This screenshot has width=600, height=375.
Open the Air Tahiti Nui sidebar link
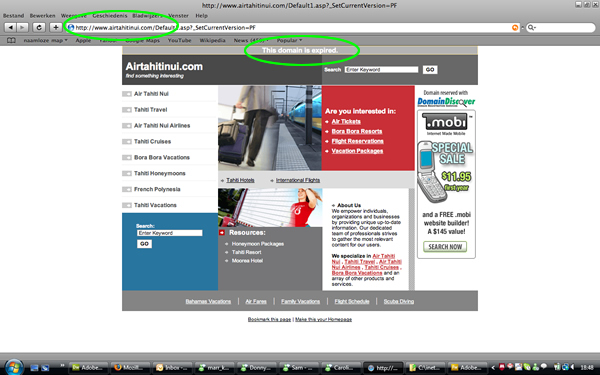(x=151, y=94)
